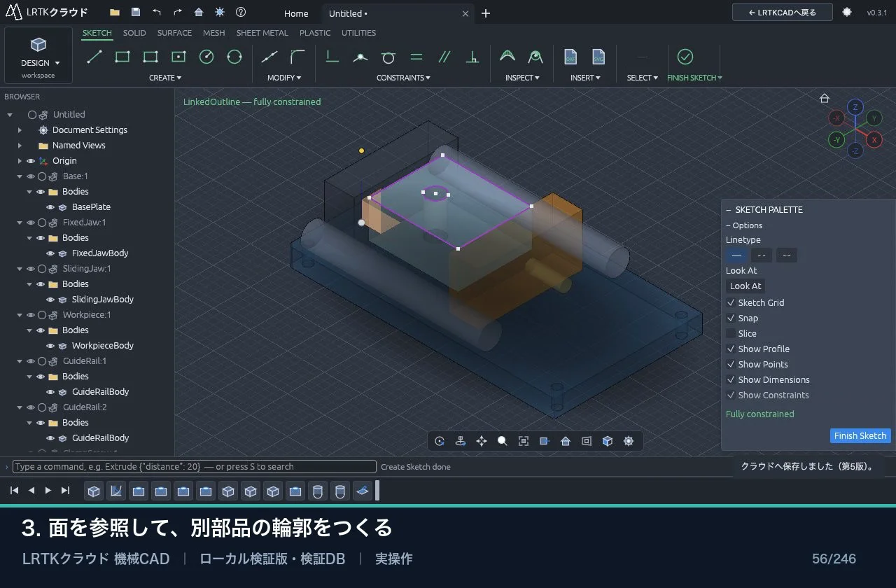The image size is (896, 588).
Task: Select the Fillet tool in Modify
Action: 297,57
